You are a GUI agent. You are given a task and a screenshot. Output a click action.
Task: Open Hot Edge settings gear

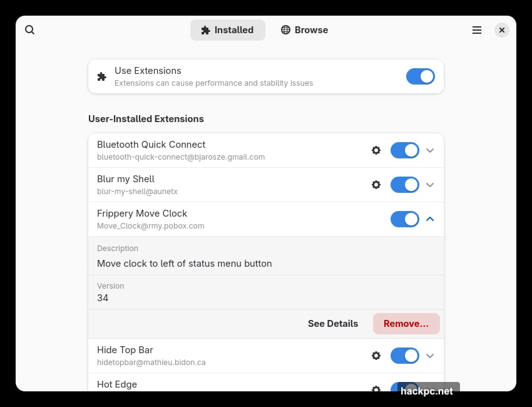376,389
